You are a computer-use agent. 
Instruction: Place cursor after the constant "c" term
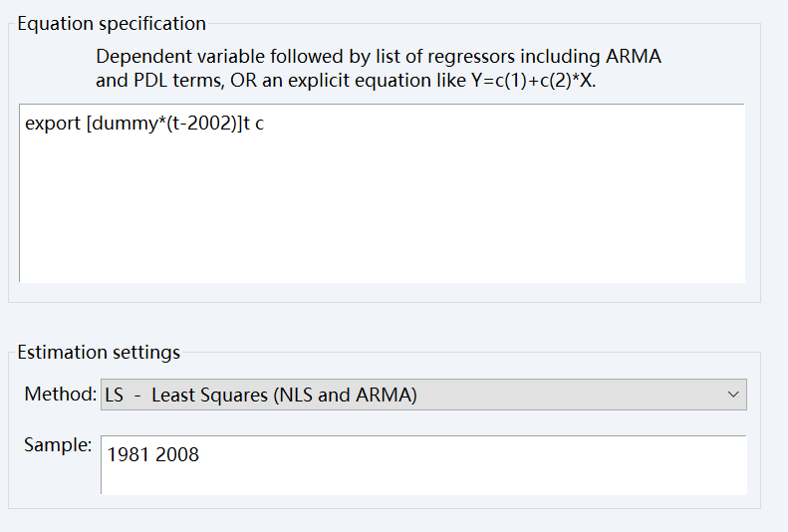tap(265, 126)
